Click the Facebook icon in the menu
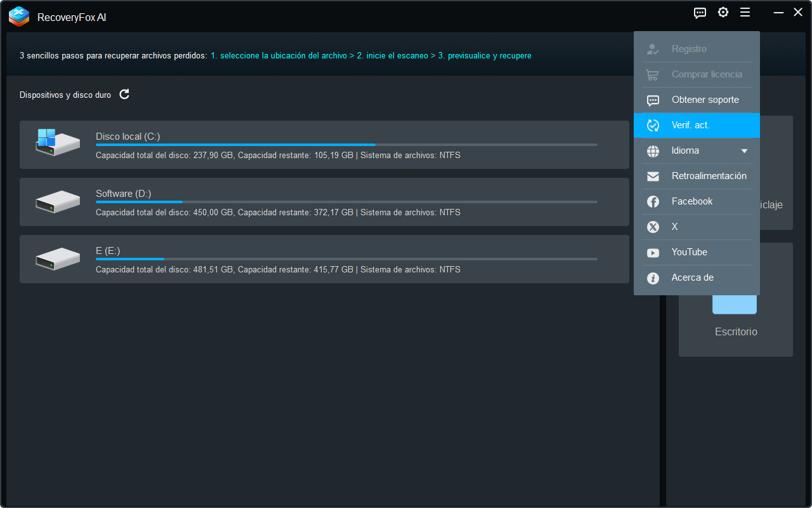This screenshot has width=812, height=508. click(653, 201)
